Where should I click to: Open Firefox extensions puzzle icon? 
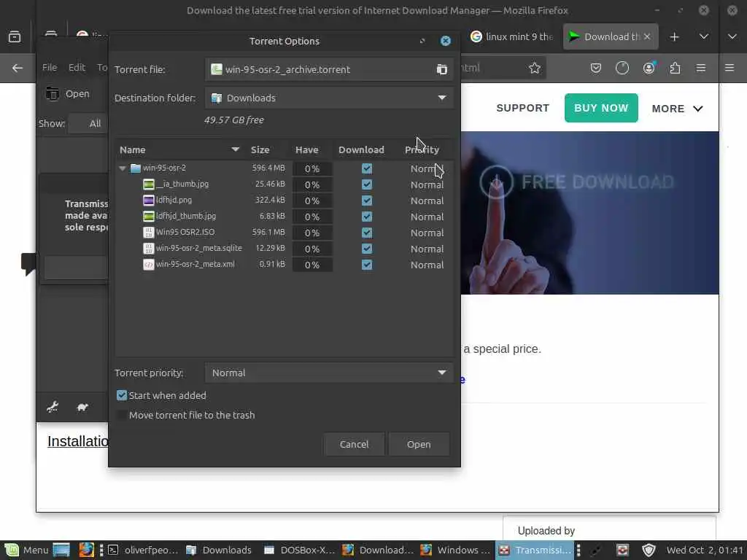pos(675,68)
